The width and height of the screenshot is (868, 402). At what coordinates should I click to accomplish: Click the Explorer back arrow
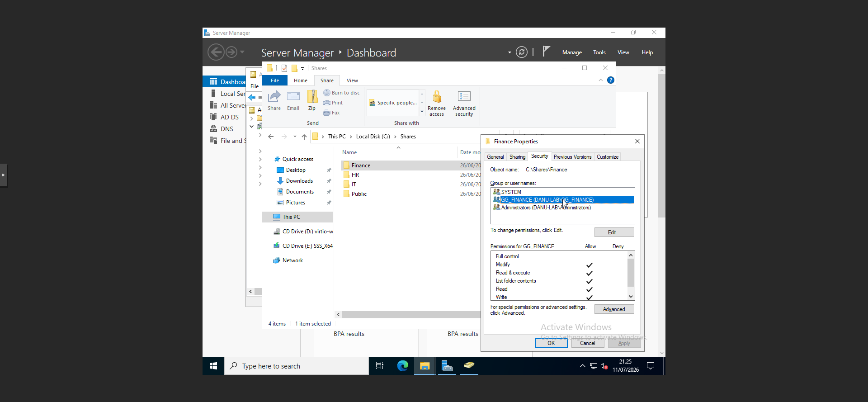pyautogui.click(x=271, y=137)
